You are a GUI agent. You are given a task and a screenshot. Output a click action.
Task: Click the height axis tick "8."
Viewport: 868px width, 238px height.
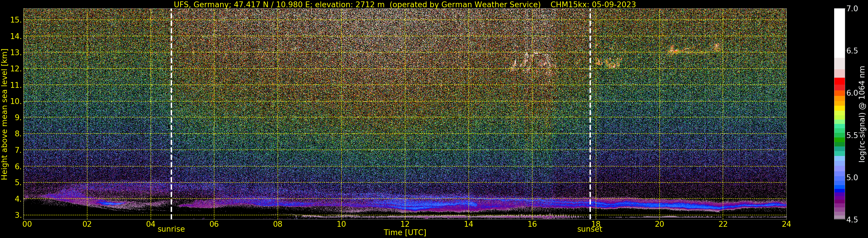click(x=18, y=134)
